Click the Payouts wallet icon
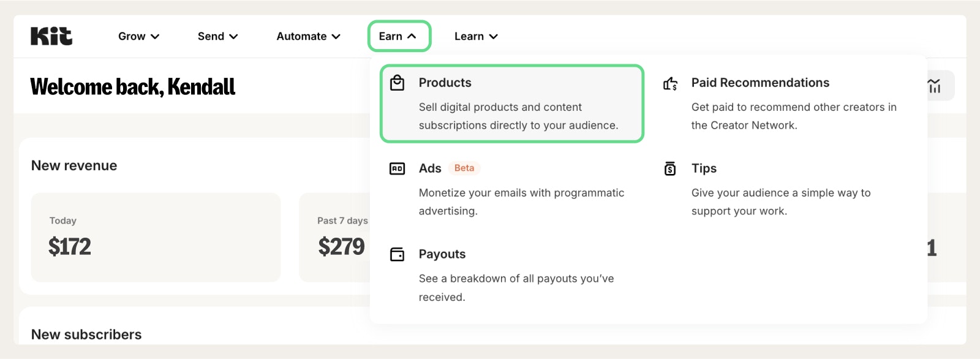Image resolution: width=980 pixels, height=359 pixels. click(398, 254)
